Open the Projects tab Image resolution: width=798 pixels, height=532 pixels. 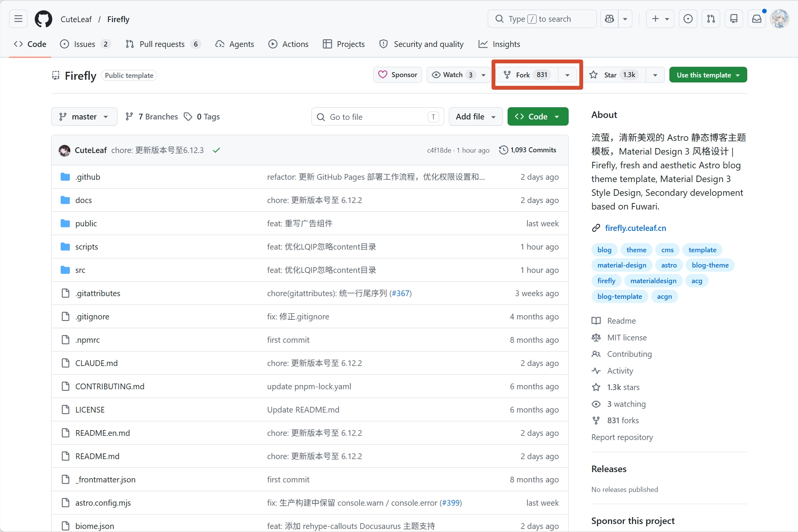click(x=344, y=44)
